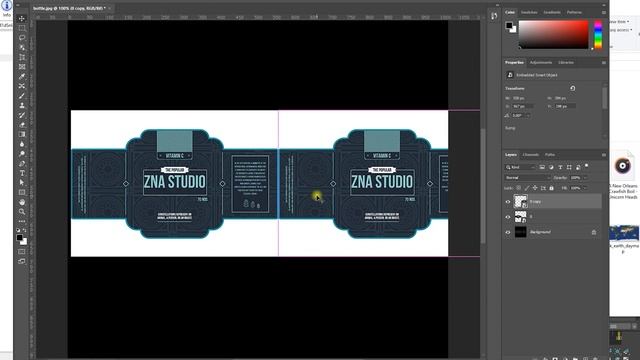Viewport: 640px width, 360px height.
Task: Click foreground color swatch in toolbar
Action: pos(19,237)
